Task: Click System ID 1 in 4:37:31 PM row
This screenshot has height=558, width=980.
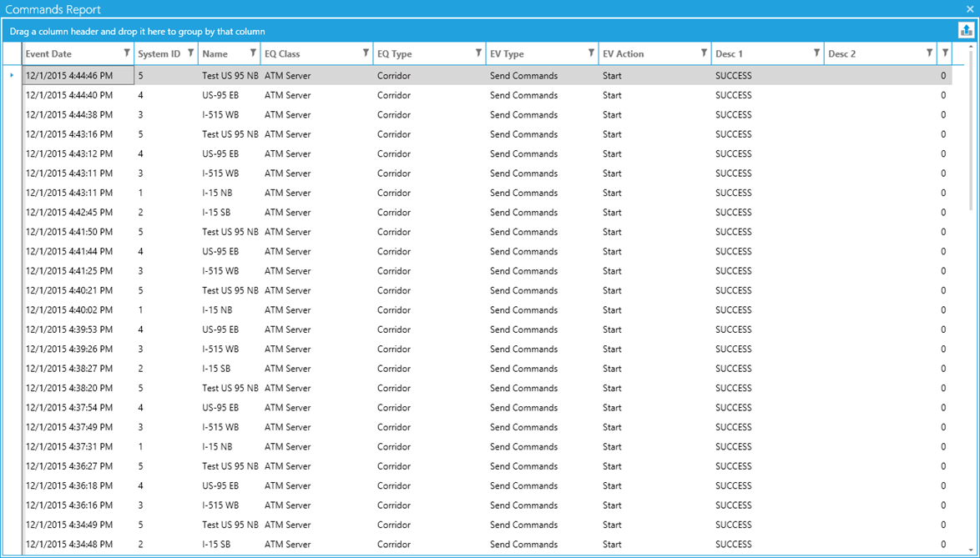Action: [140, 446]
